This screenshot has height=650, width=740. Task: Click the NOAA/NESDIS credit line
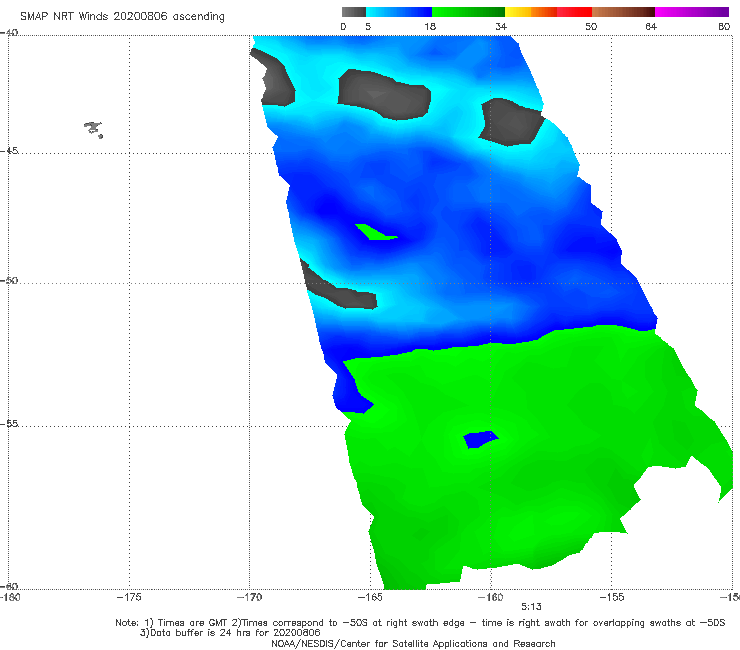coord(413,643)
